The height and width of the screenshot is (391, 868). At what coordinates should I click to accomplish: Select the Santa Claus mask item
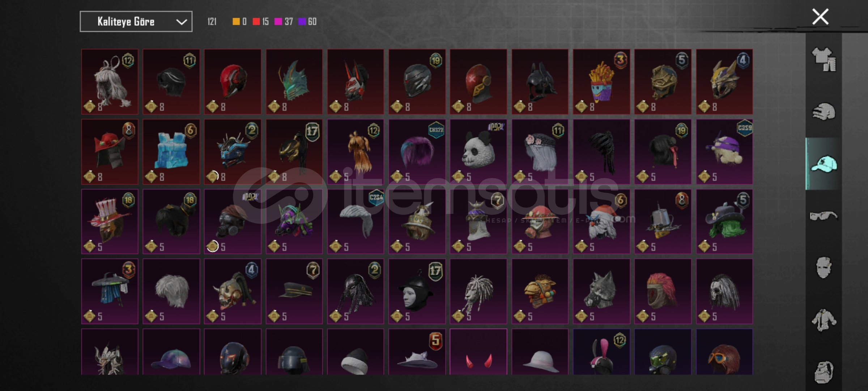(601, 221)
